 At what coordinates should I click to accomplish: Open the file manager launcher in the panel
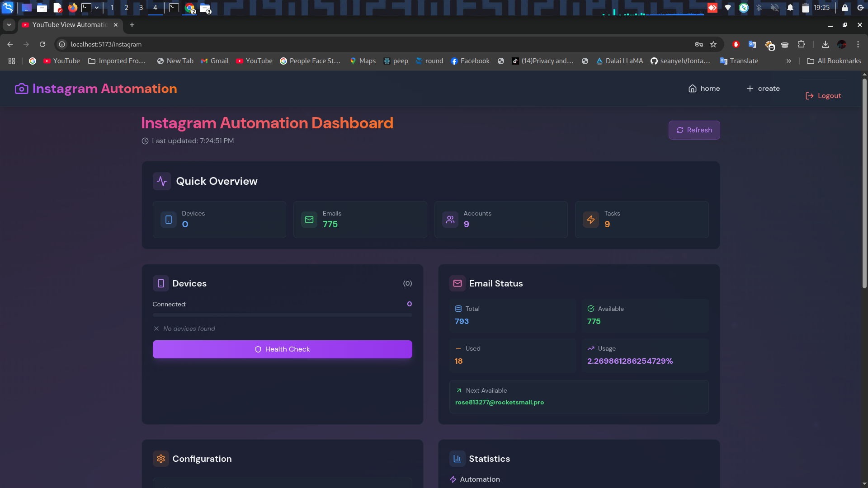tap(42, 8)
